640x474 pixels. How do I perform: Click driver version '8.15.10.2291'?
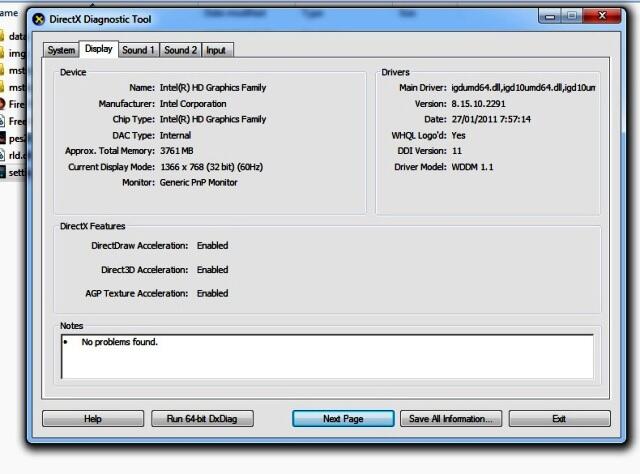coord(478,104)
